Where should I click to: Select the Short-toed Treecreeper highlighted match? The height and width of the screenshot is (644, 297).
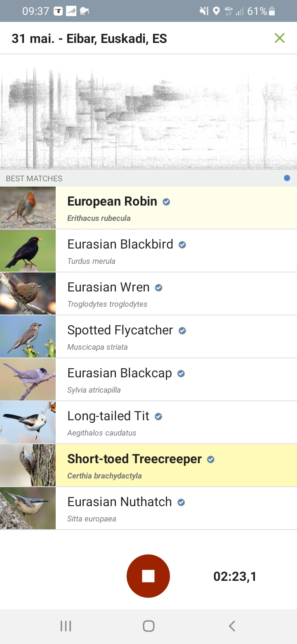(148, 465)
